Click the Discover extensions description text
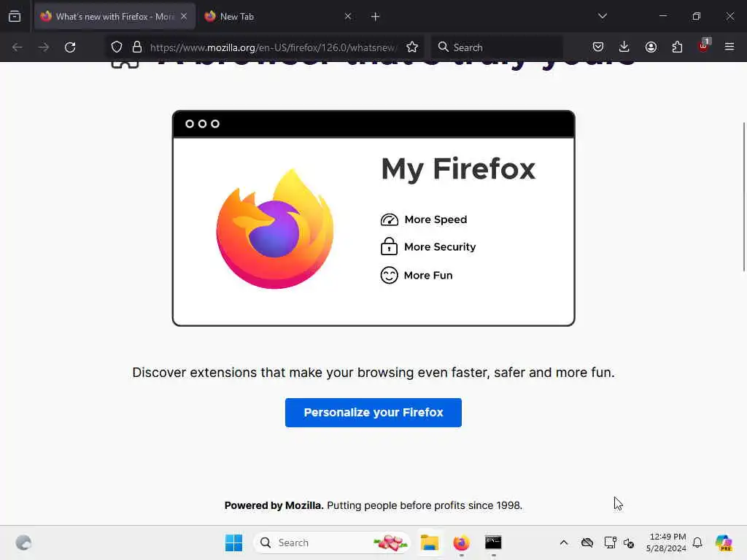This screenshot has width=747, height=560. 373,373
